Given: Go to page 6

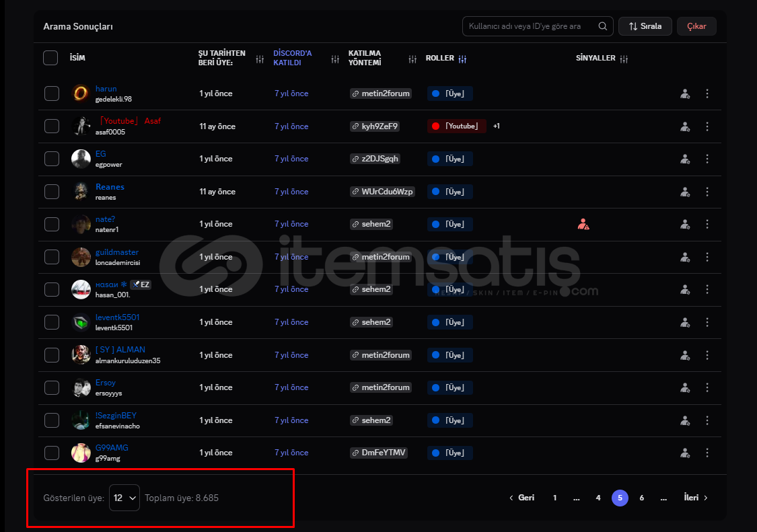Looking at the screenshot, I should pyautogui.click(x=641, y=498).
